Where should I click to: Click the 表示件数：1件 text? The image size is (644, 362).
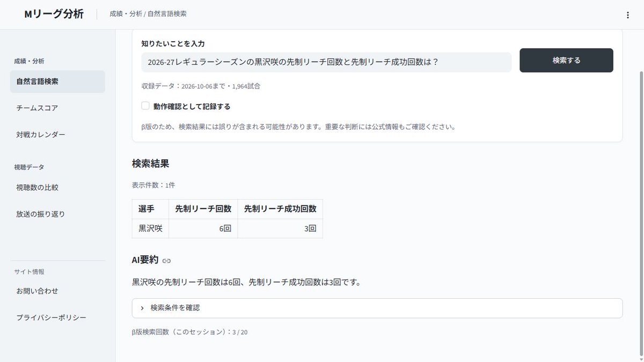click(153, 185)
